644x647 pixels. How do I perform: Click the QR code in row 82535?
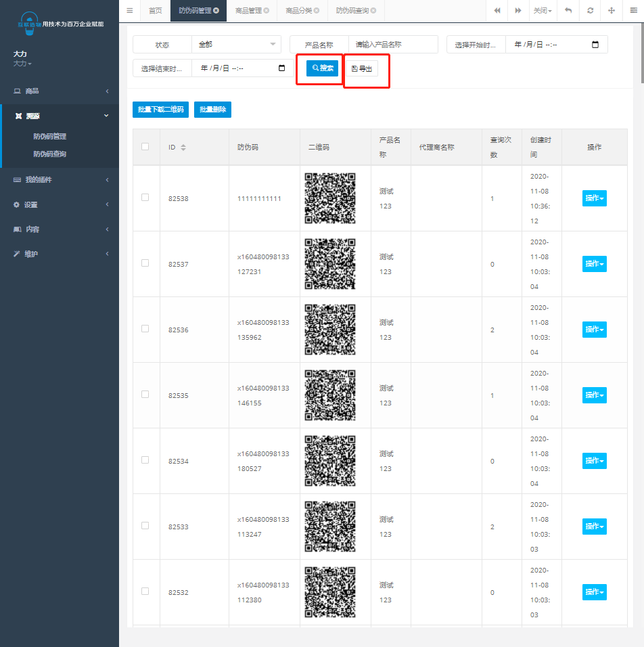coord(330,395)
